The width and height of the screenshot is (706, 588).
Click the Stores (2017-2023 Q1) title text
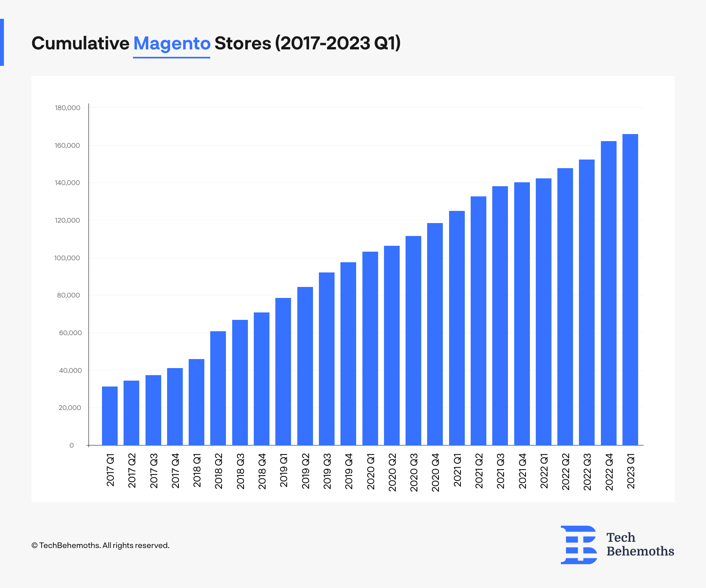(308, 43)
